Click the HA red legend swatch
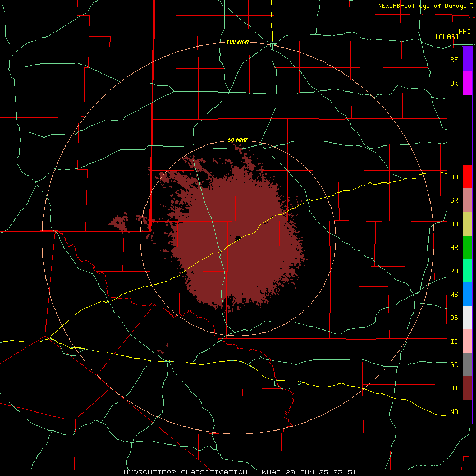The height and width of the screenshot is (476, 476). pos(467,177)
